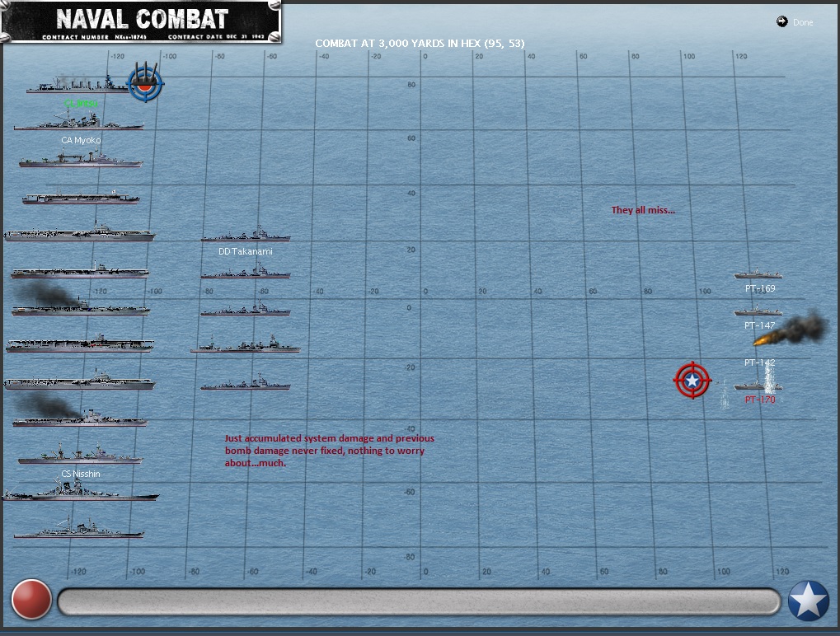840x636 pixels.
Task: Click the red PT-170 label
Action: tap(760, 400)
